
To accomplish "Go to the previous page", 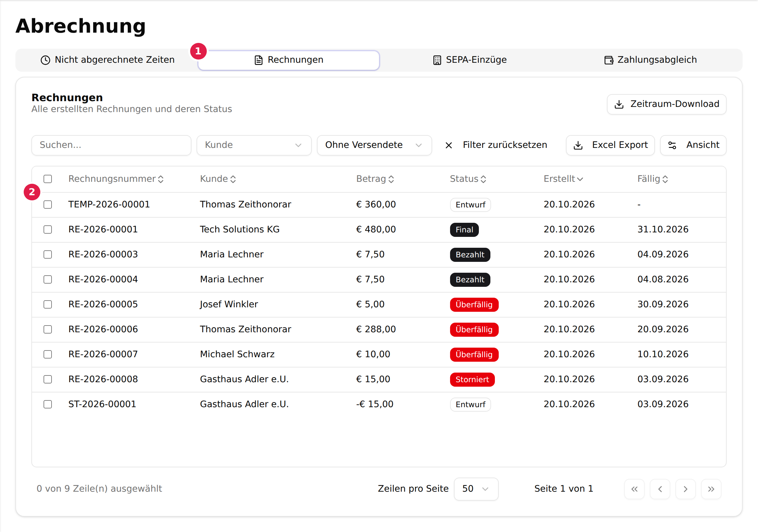I will (660, 489).
